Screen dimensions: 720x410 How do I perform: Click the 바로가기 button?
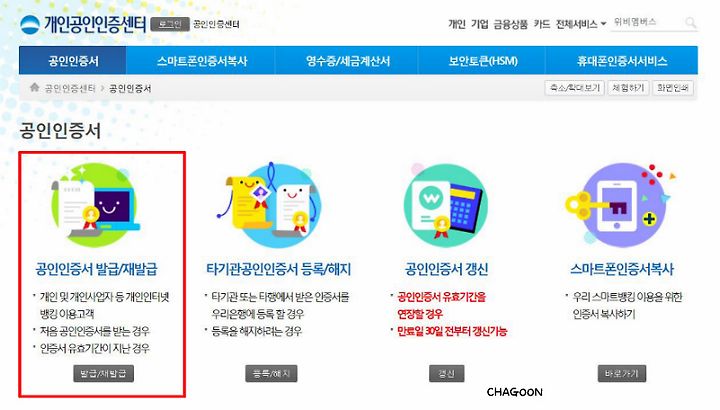pos(622,373)
